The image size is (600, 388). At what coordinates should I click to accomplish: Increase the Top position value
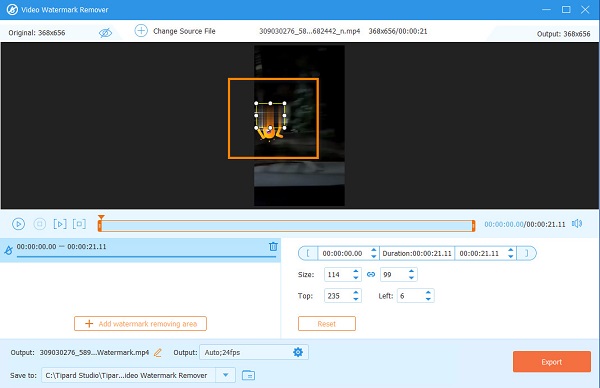pos(356,292)
